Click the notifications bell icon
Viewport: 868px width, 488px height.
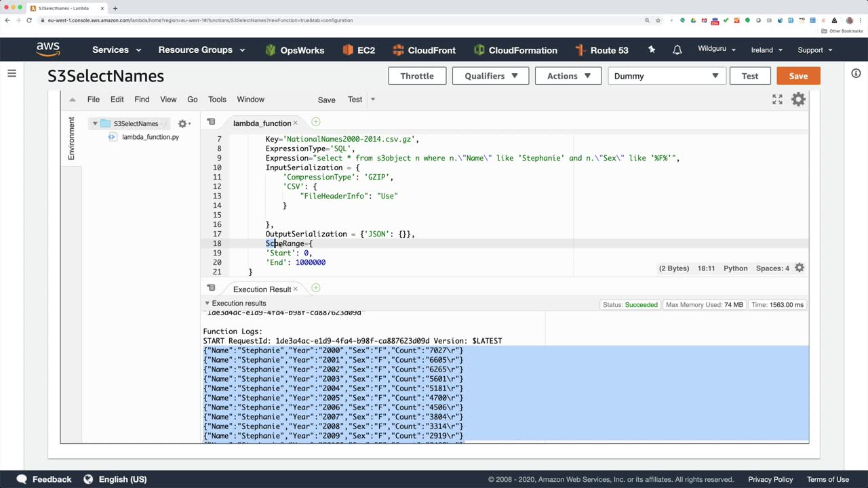(677, 50)
